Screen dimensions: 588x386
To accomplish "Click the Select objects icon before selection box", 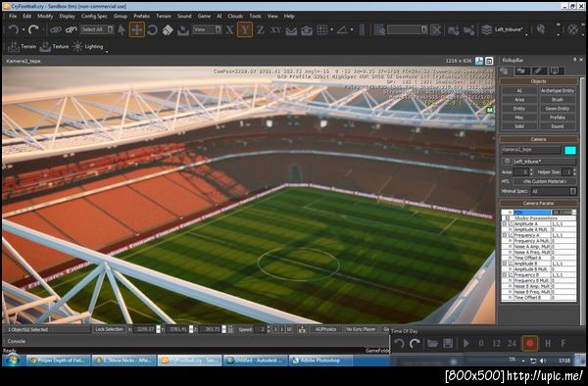I will (379, 29).
